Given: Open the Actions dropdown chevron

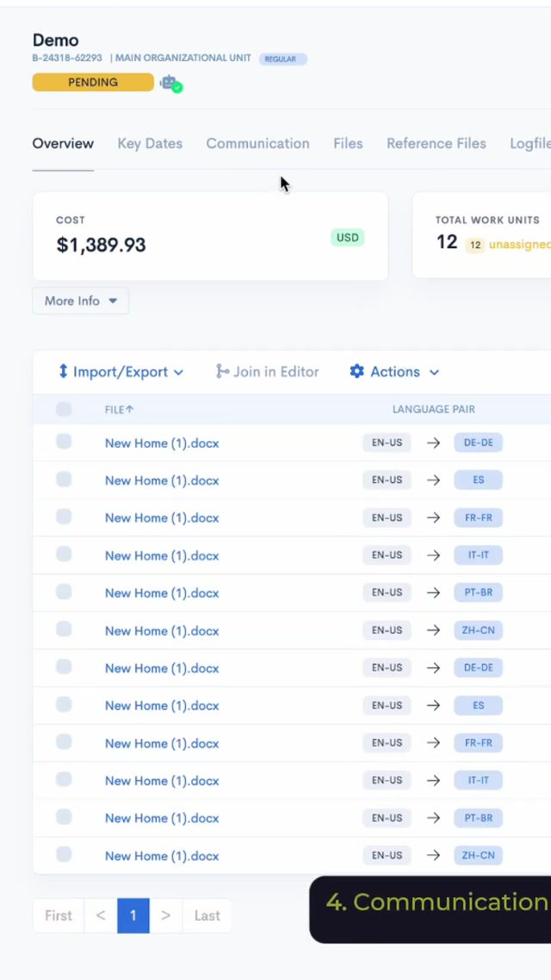Looking at the screenshot, I should pos(434,372).
